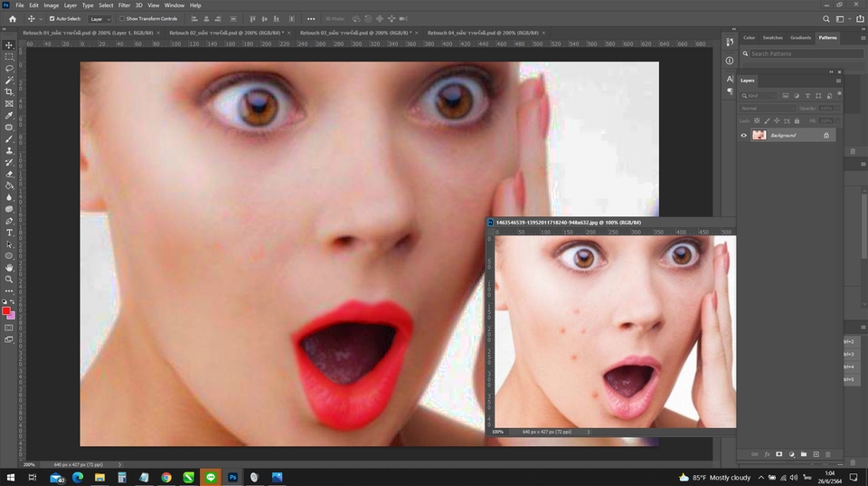Switch to the Swatches panel tab
Image resolution: width=868 pixels, height=486 pixels.
pyautogui.click(x=772, y=38)
